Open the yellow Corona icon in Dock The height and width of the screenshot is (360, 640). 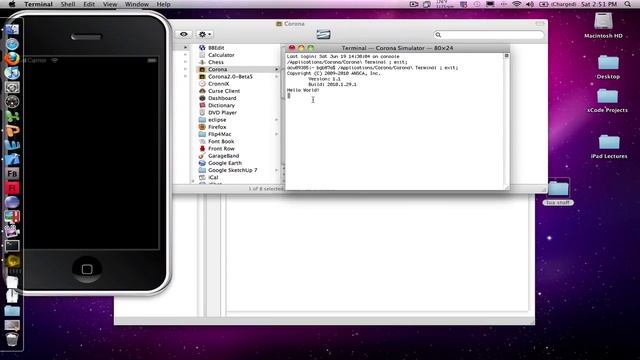pyautogui.click(x=13, y=260)
